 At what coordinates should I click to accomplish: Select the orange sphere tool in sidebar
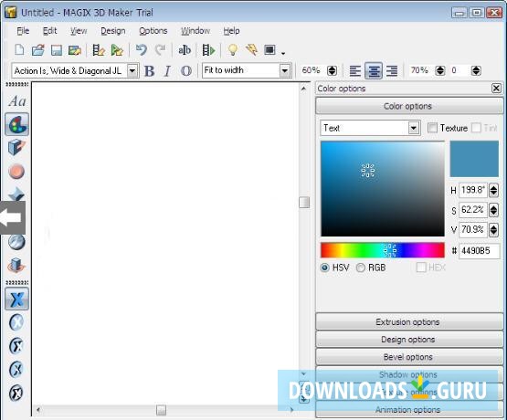coord(16,172)
